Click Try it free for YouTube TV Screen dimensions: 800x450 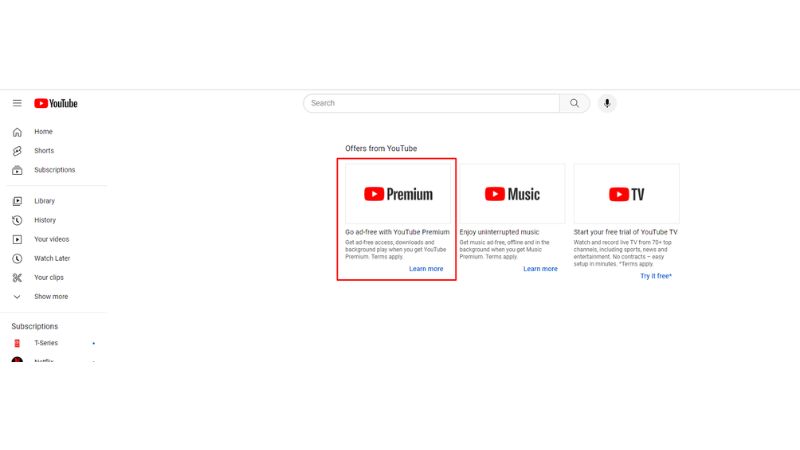(656, 276)
